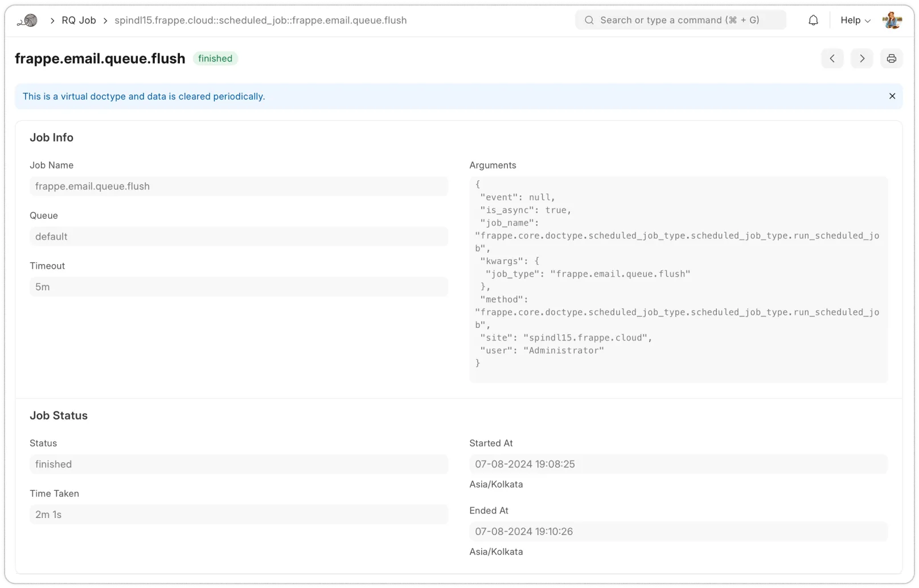Open your profile avatar menu

(892, 19)
